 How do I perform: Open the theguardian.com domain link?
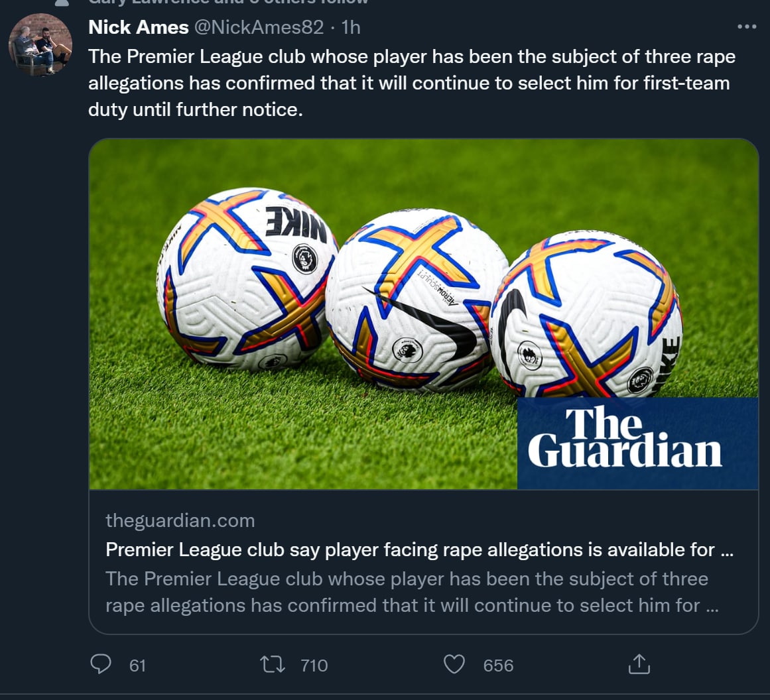point(180,520)
